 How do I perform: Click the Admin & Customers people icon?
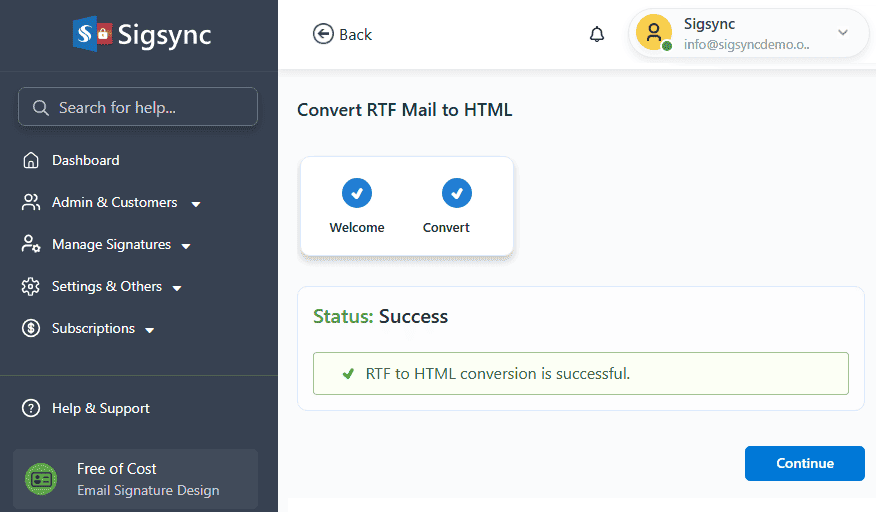pyautogui.click(x=31, y=202)
